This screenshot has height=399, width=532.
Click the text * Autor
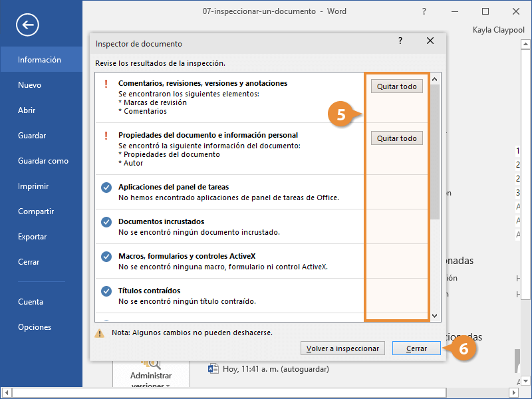click(130, 163)
